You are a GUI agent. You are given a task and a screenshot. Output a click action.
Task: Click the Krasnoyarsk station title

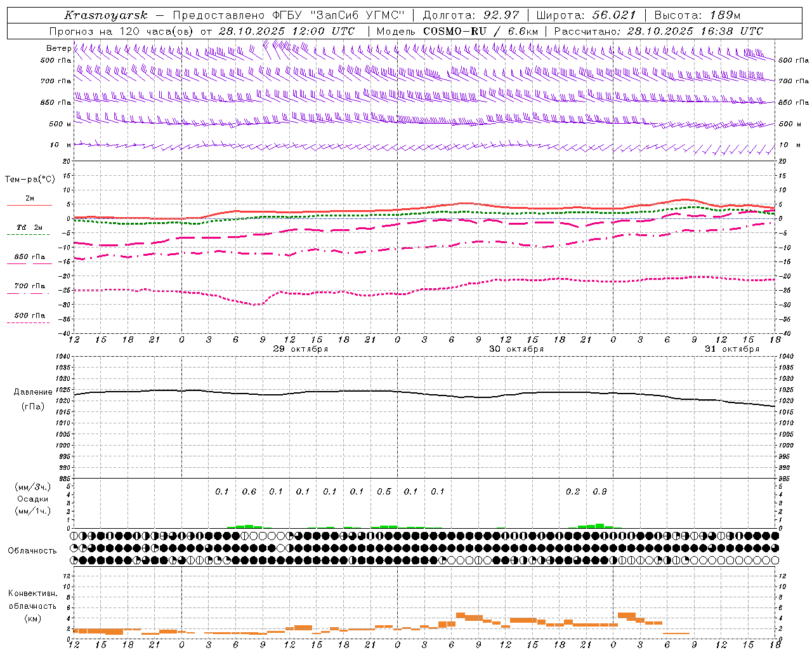[106, 15]
